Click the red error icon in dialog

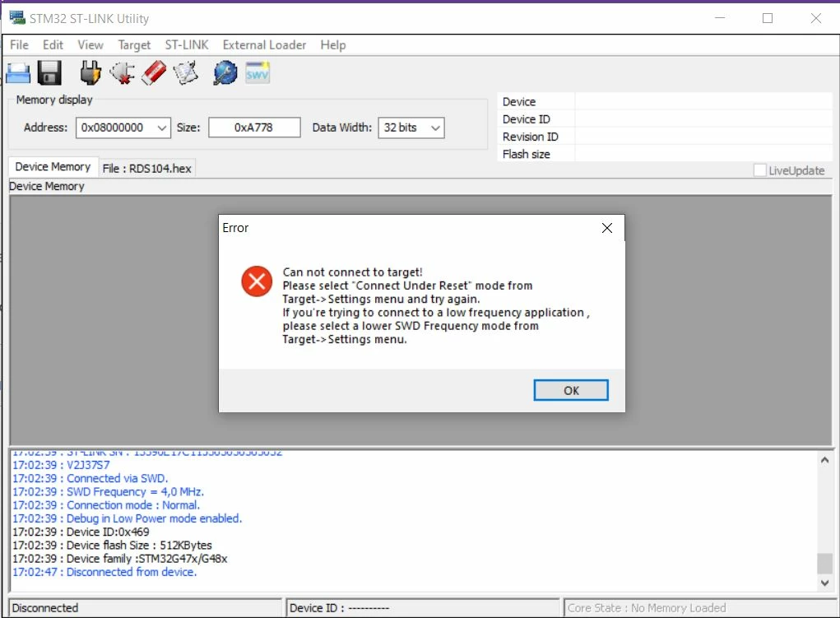(x=257, y=281)
